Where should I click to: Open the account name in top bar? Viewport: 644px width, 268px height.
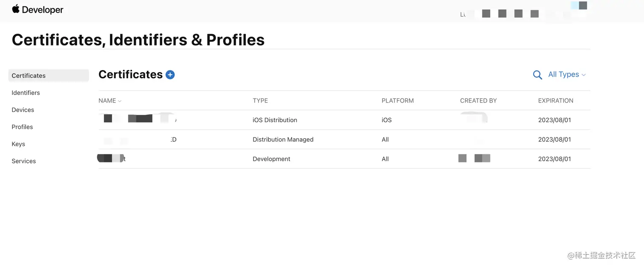500,14
